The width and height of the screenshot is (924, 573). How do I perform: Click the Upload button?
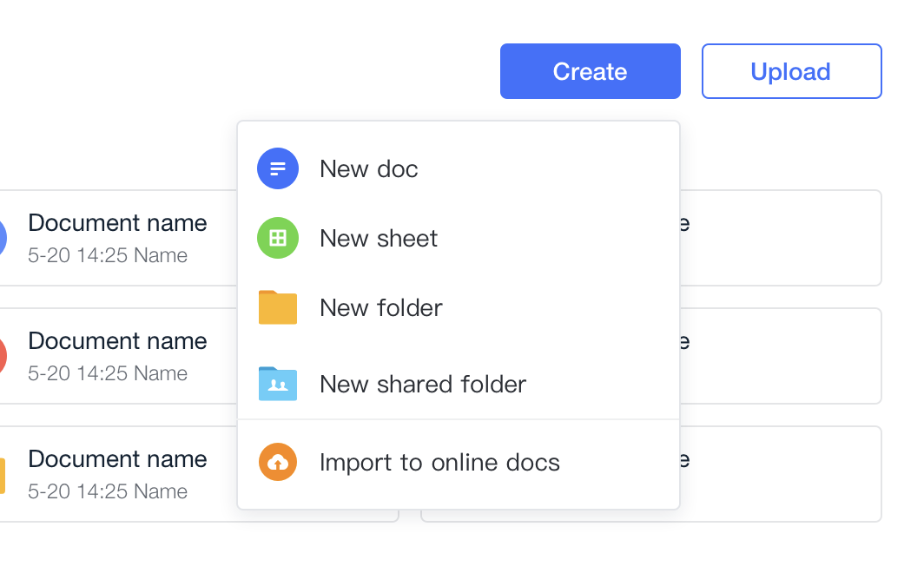point(791,71)
